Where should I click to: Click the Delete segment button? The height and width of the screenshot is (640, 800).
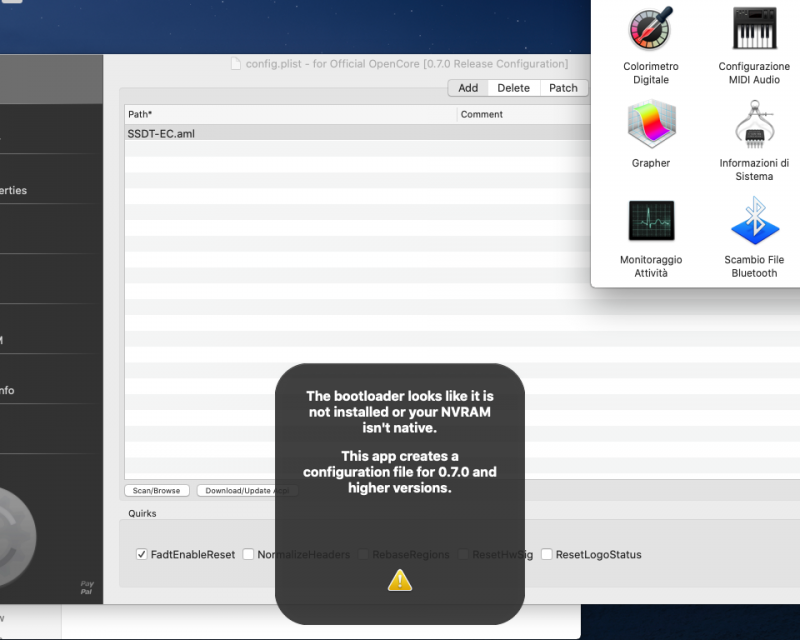pos(513,88)
